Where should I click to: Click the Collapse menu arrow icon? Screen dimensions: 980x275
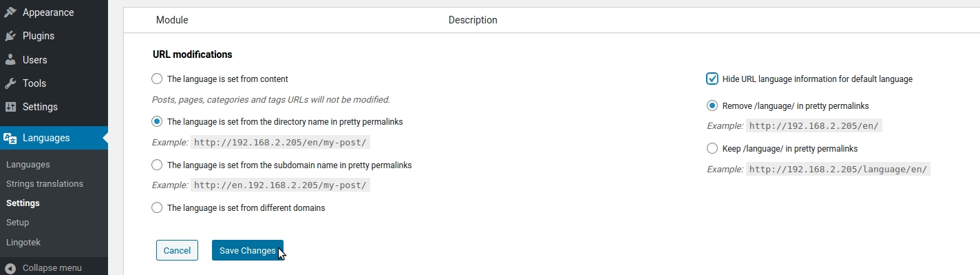[x=10, y=268]
